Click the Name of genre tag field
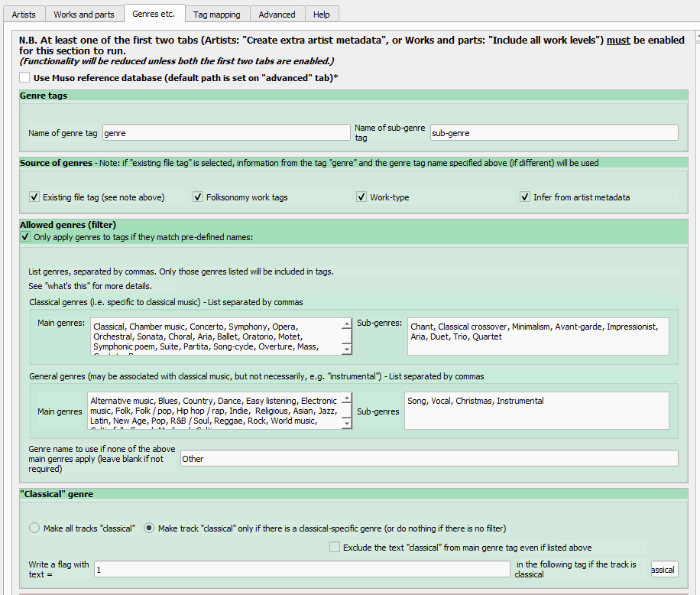Image resolution: width=700 pixels, height=595 pixels. pos(225,133)
